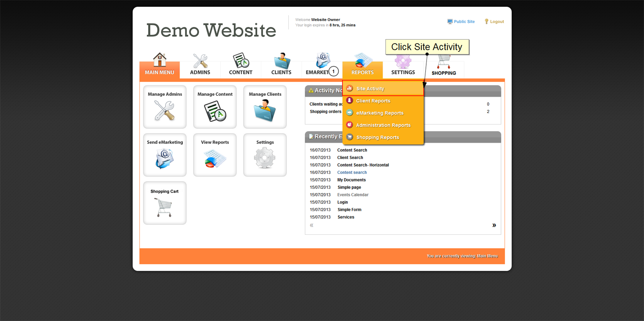Choose Client Reports in the dropdown
The width and height of the screenshot is (644, 321).
pyautogui.click(x=373, y=101)
